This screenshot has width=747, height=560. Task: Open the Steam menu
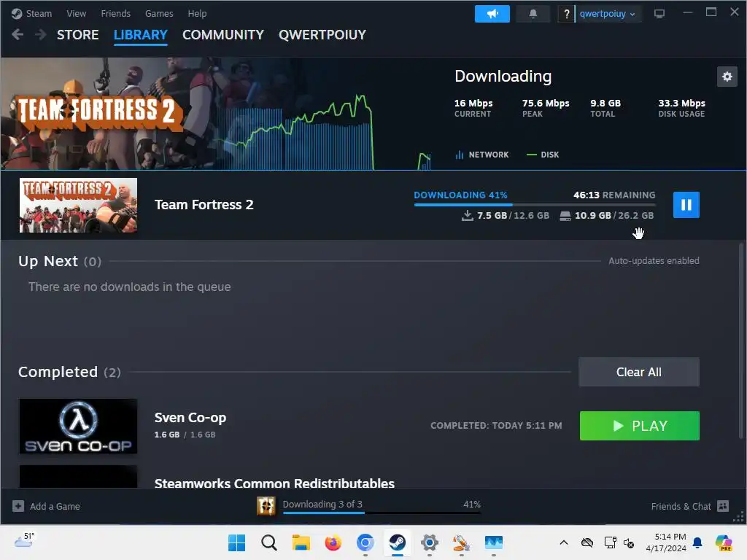tap(39, 14)
